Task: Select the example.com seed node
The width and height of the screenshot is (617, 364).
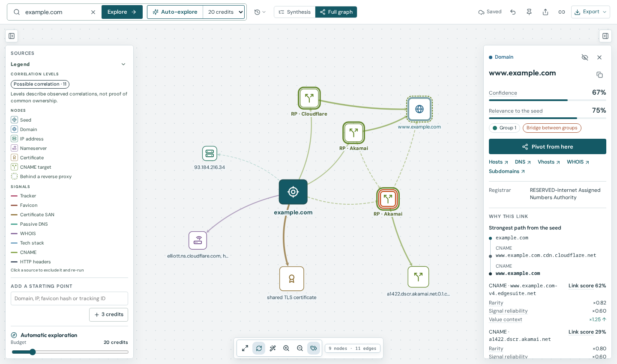Action: (293, 192)
